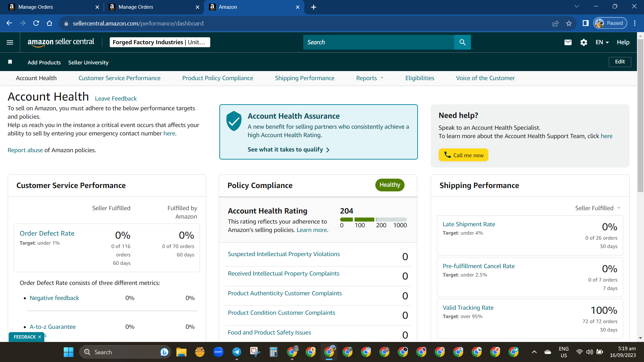Image resolution: width=644 pixels, height=362 pixels.
Task: Click the bookmark flag icon
Action: coord(10,62)
